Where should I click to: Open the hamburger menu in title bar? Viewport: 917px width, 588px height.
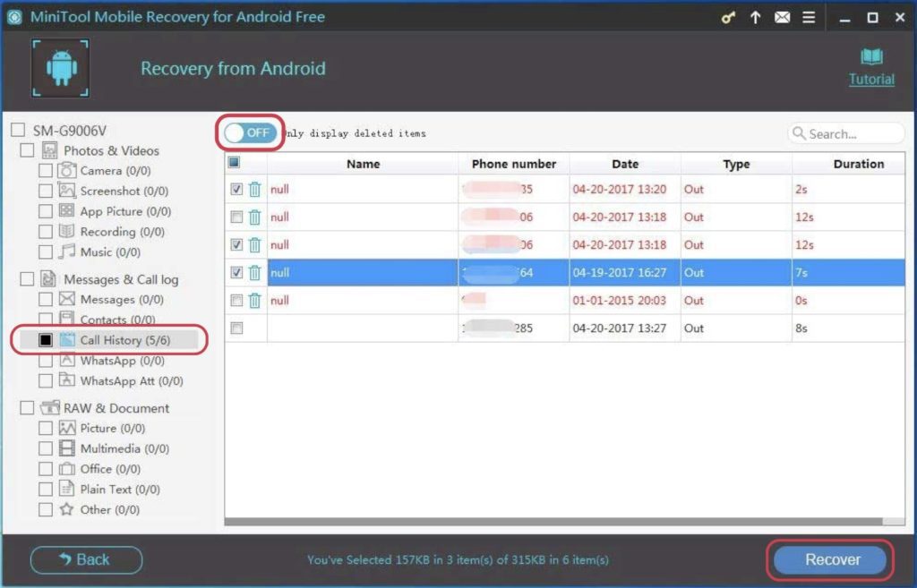[809, 18]
